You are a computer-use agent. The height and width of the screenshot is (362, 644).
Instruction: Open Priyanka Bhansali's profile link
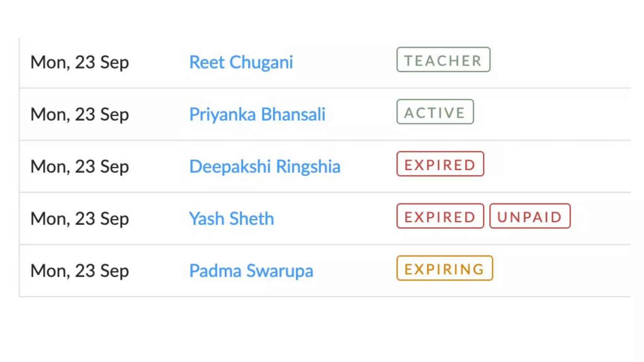257,114
